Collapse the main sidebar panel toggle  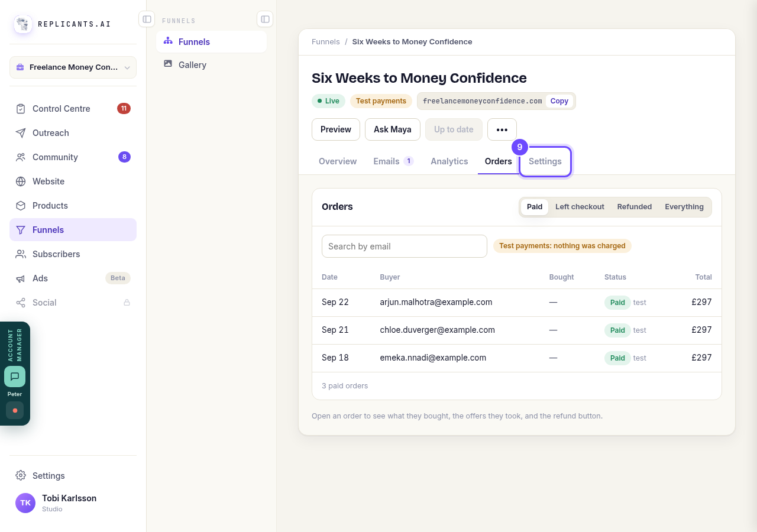[147, 19]
